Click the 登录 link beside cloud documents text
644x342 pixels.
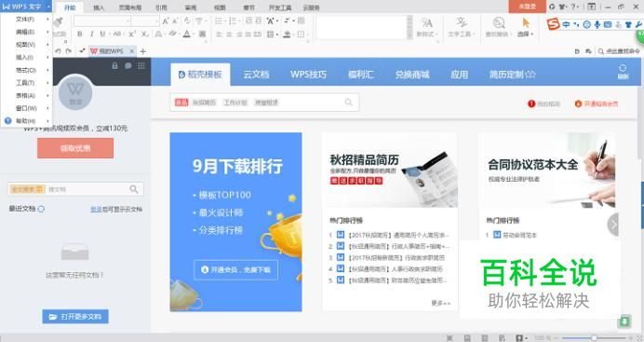(x=96, y=210)
